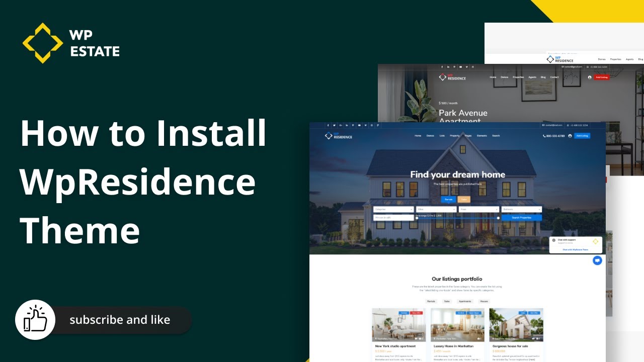
Task: Expand the Categories dropdown
Action: coord(393,209)
